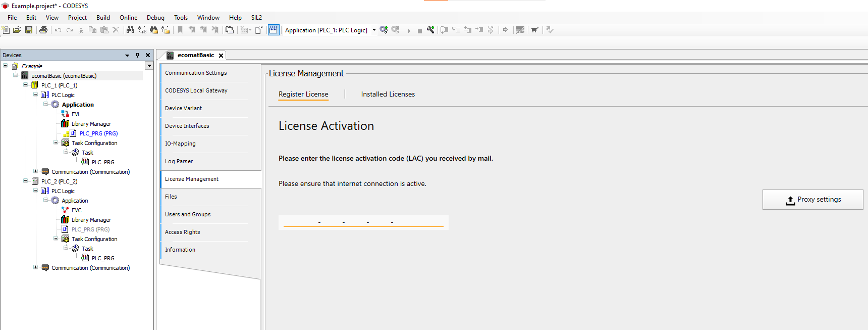Click the Show Next Statement arrow icon
This screenshot has width=868, height=330.
click(505, 30)
